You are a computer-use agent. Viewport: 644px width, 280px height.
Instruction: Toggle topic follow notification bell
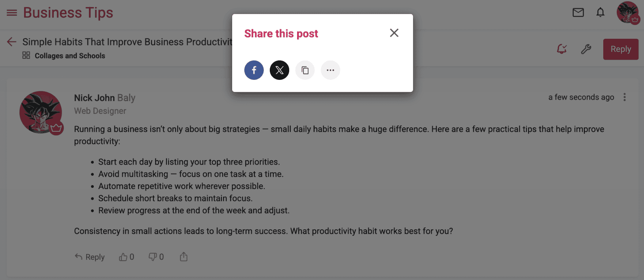pos(562,49)
